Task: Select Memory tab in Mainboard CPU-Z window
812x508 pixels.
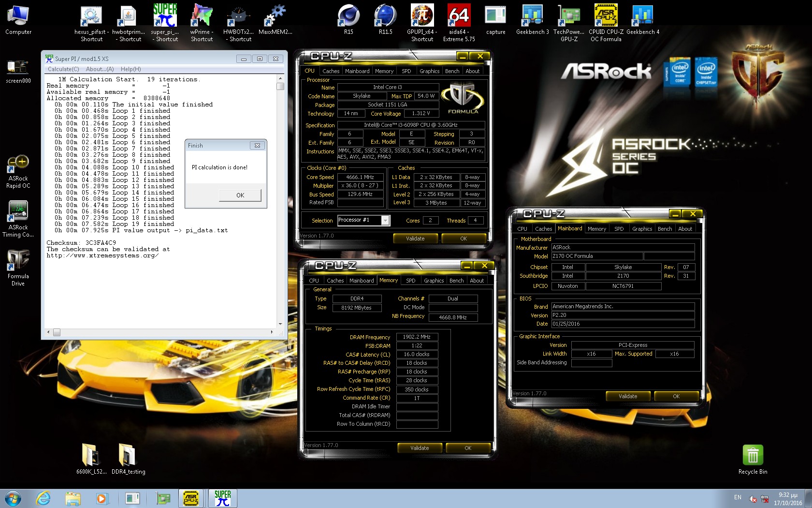Action: click(597, 229)
